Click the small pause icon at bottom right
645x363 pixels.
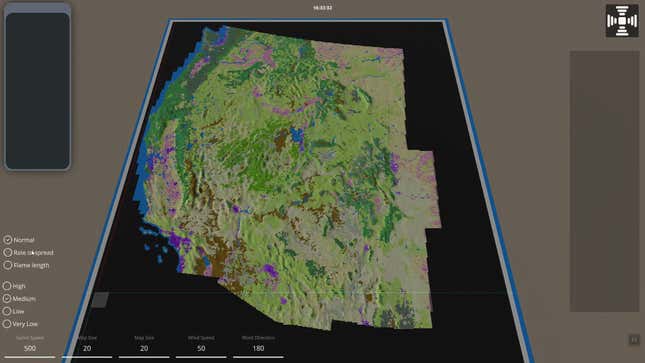tap(634, 340)
